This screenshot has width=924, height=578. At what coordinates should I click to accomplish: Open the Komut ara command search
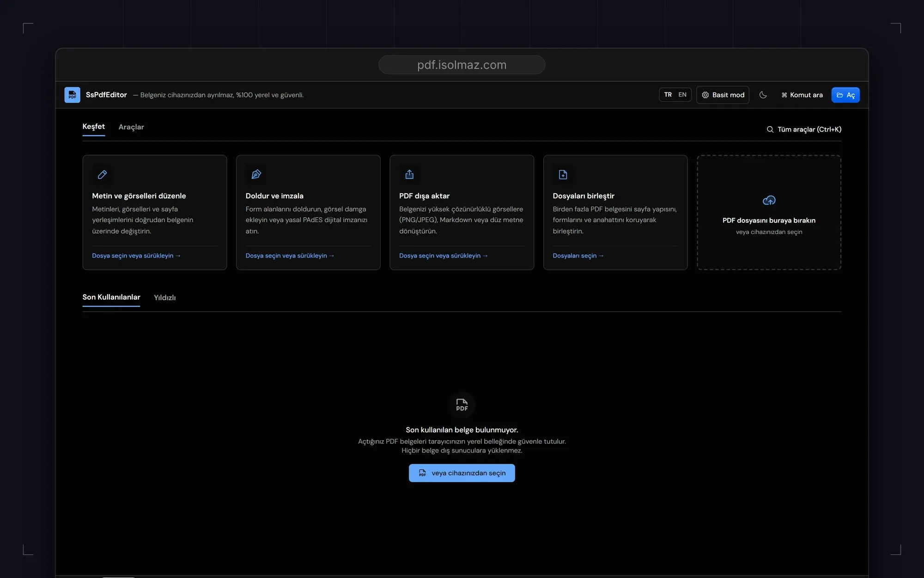coord(802,95)
